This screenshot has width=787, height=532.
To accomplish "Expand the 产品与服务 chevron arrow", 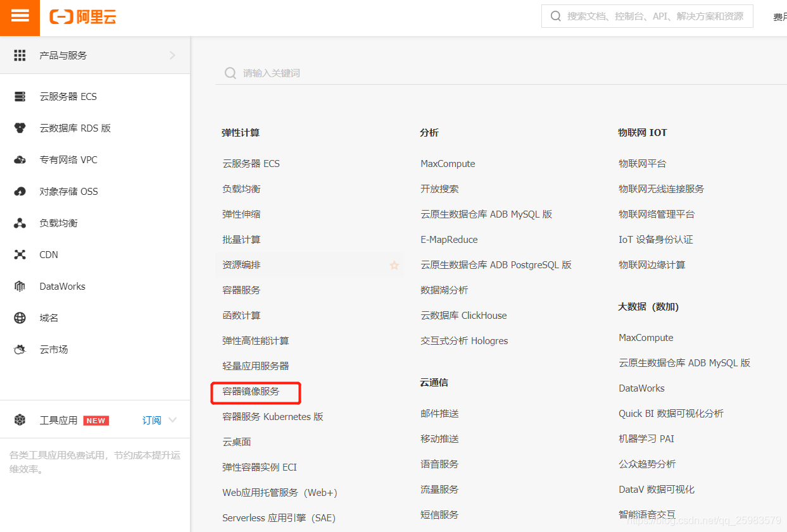I will [172, 56].
